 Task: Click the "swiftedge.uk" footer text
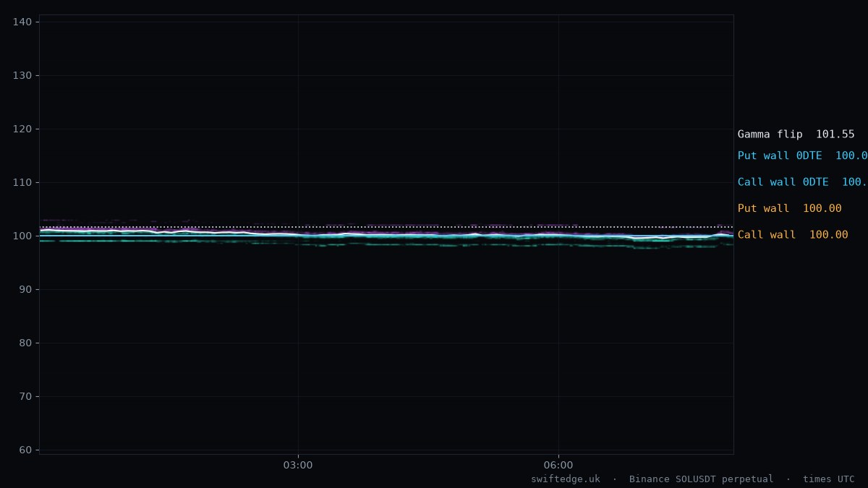coord(565,479)
